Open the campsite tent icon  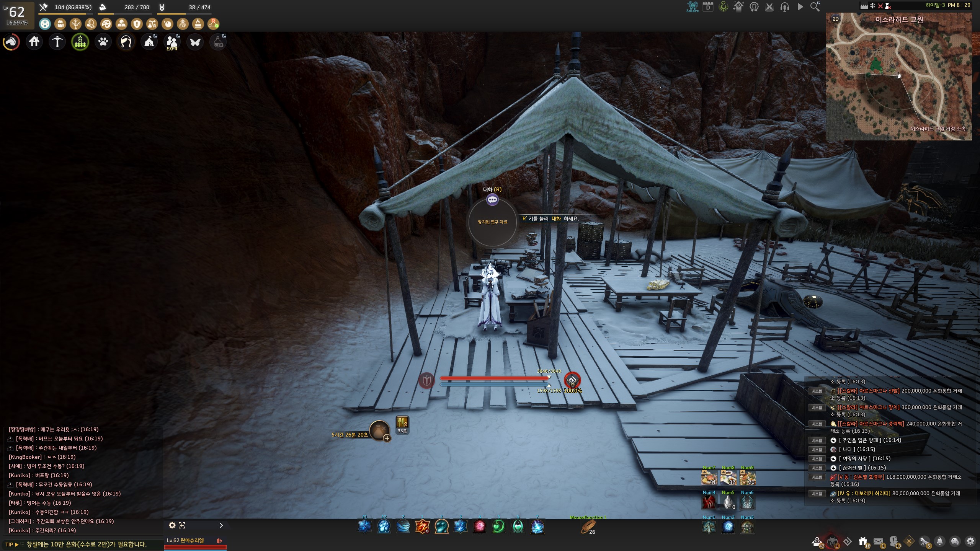point(149,42)
